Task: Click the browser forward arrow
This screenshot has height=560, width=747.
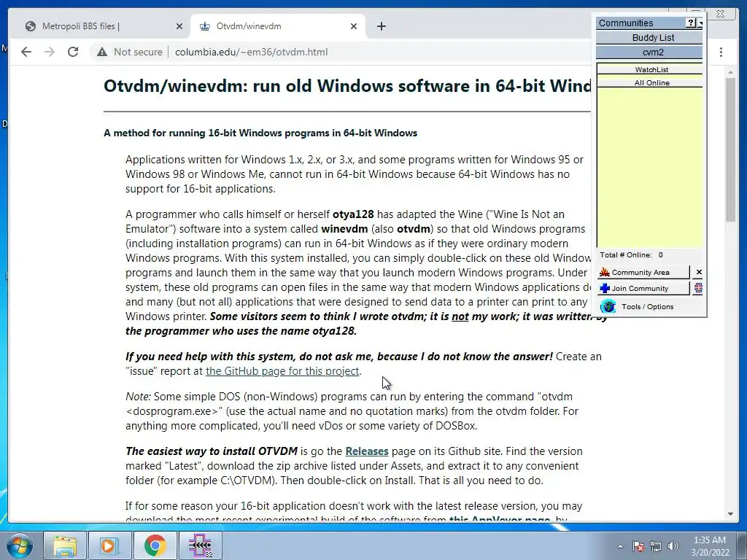Action: pyautogui.click(x=50, y=52)
